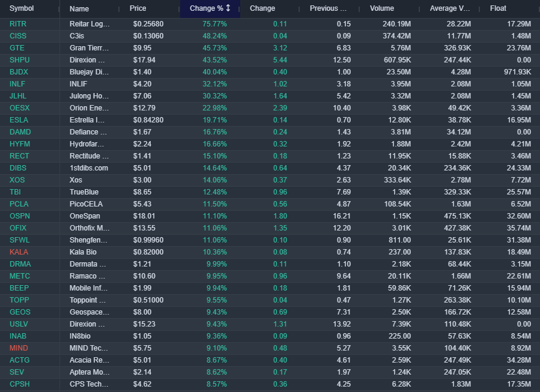Click the 'Geospace…' name cell

tap(89, 312)
